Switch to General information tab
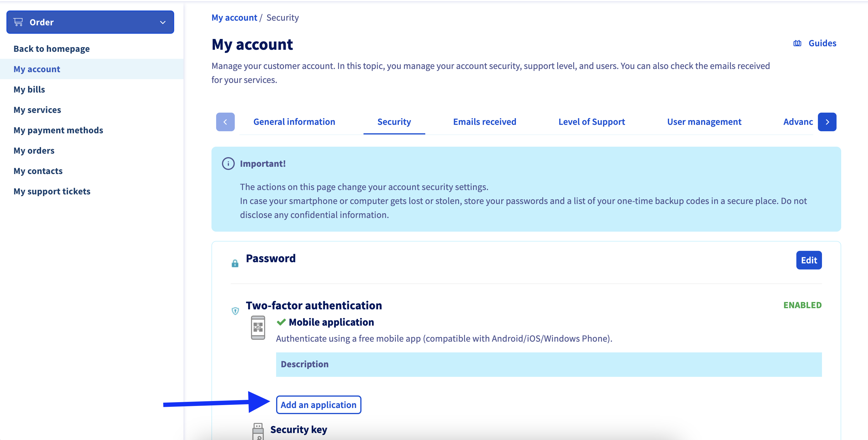Viewport: 868px width, 440px height. [x=294, y=122]
